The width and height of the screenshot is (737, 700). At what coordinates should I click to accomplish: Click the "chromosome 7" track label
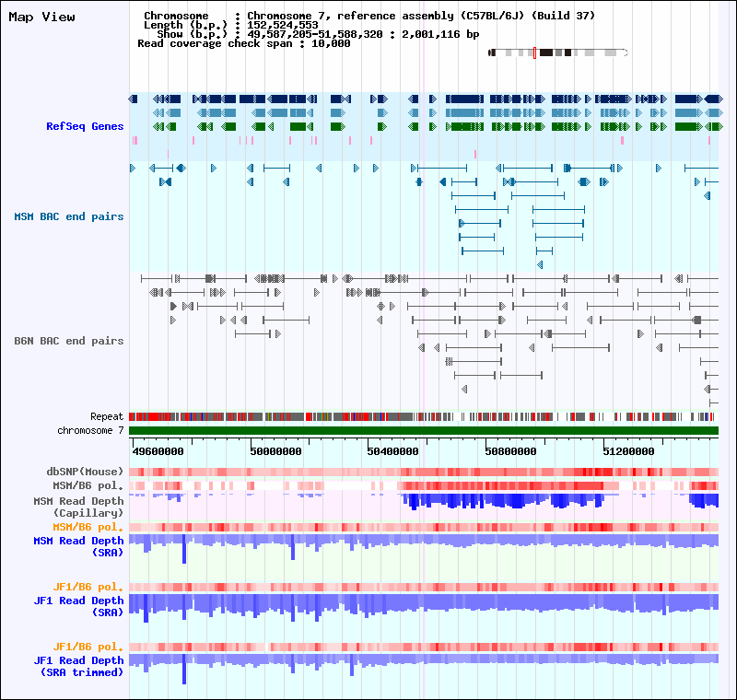click(90, 430)
